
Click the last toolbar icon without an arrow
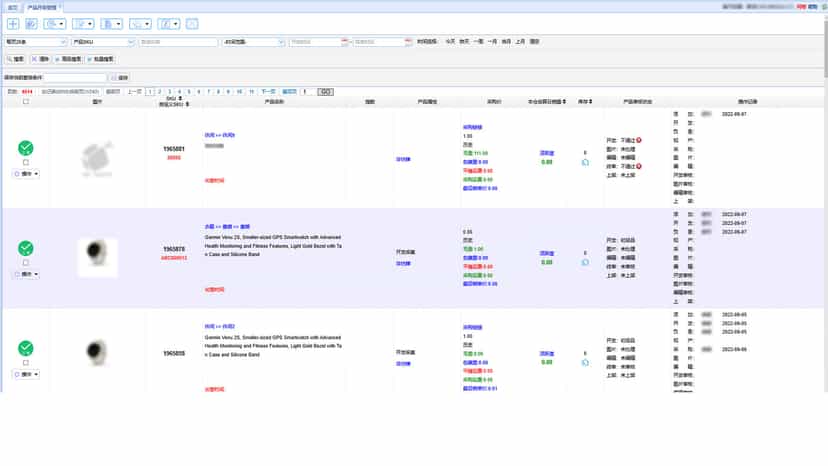pyautogui.click(x=192, y=24)
